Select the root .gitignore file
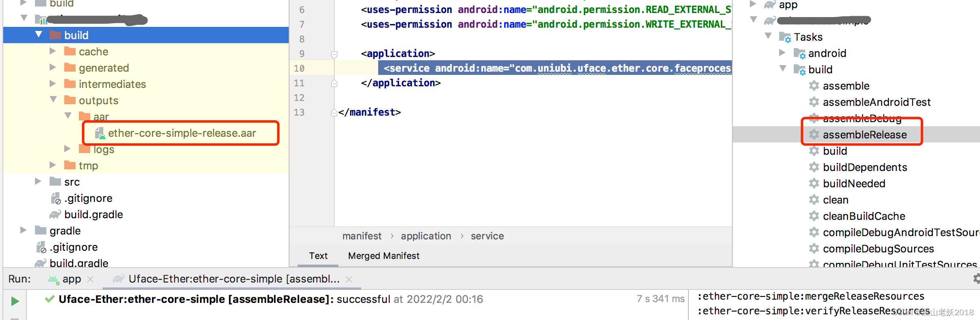The width and height of the screenshot is (980, 320). tap(74, 247)
